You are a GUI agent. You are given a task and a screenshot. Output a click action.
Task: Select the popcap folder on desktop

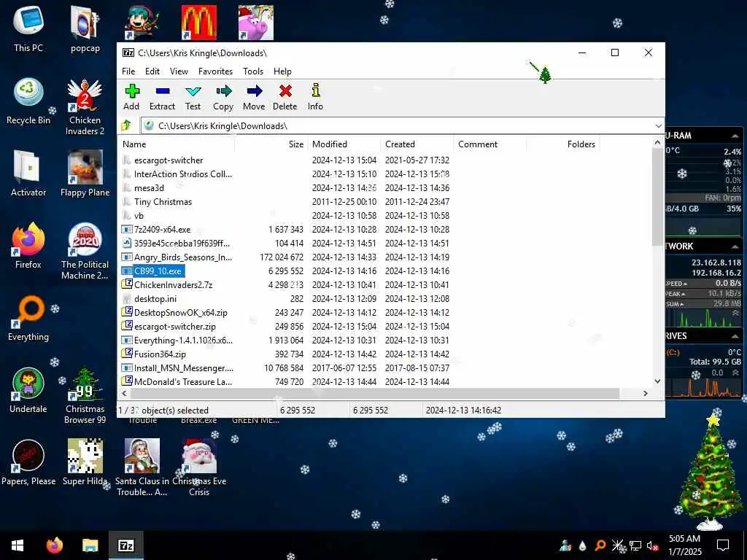(x=85, y=28)
